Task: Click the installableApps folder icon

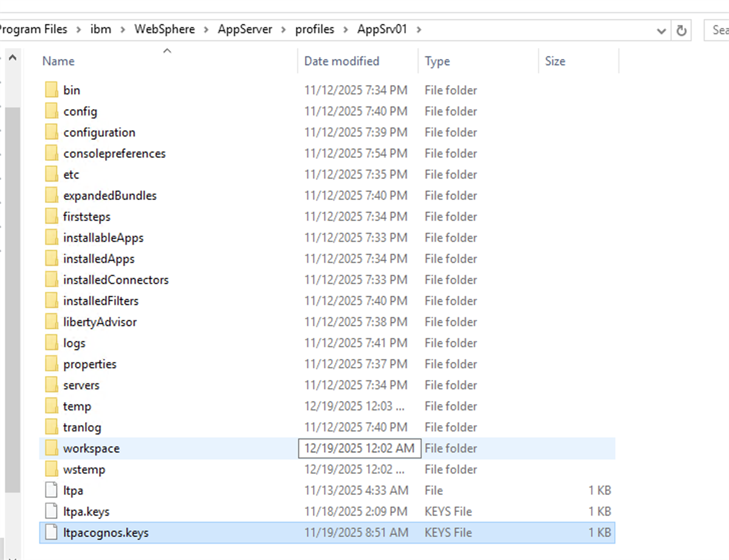Action: coord(52,237)
